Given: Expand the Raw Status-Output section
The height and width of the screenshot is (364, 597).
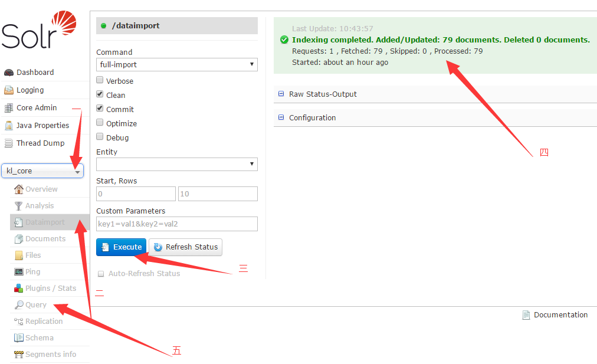Looking at the screenshot, I should click(323, 94).
